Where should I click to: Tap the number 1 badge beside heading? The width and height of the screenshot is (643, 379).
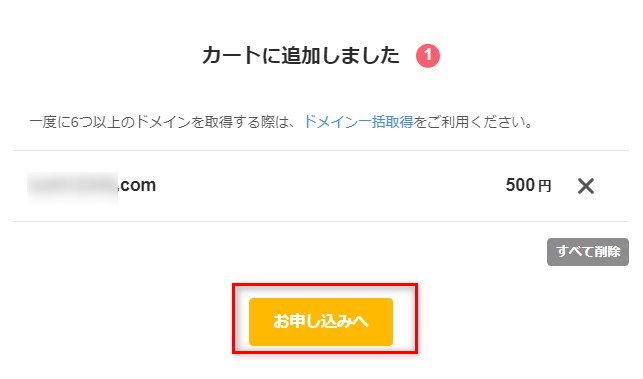[x=428, y=56]
